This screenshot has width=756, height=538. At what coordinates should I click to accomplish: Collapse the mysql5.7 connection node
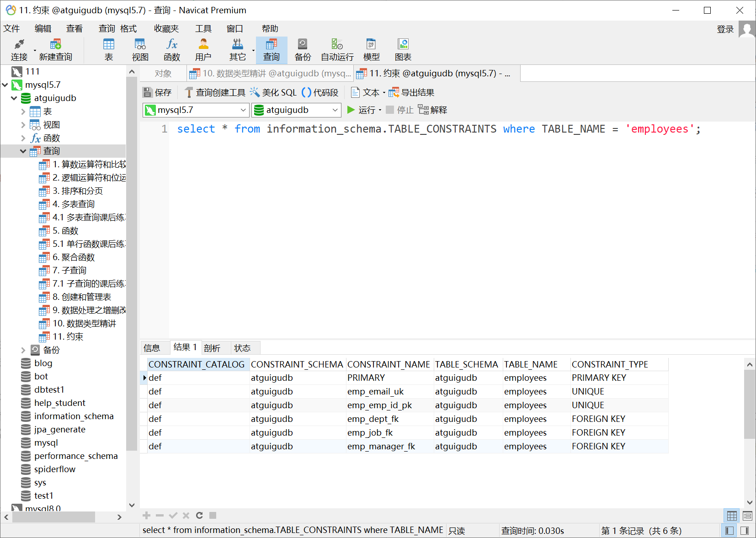[x=5, y=85]
